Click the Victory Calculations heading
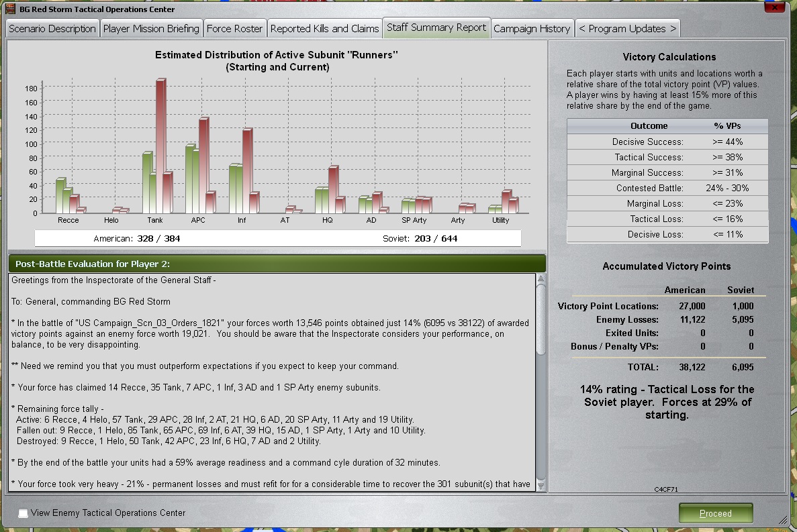This screenshot has height=532, width=797. coord(669,57)
